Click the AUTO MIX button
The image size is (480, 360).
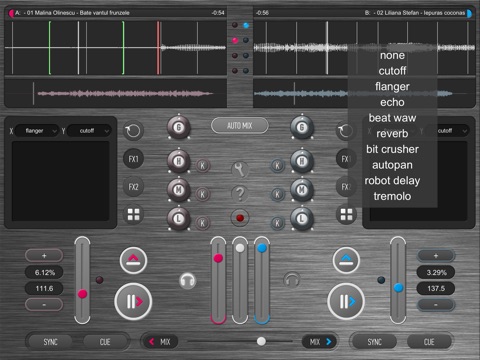point(240,126)
